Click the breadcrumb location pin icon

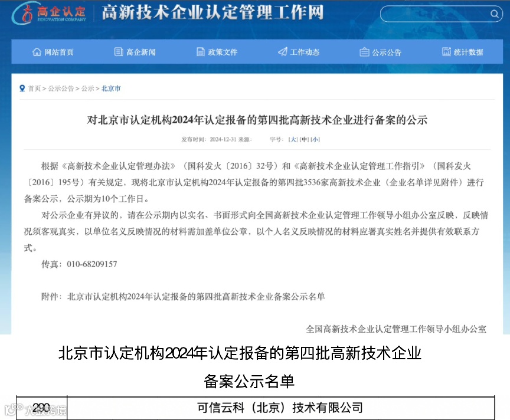(22, 88)
